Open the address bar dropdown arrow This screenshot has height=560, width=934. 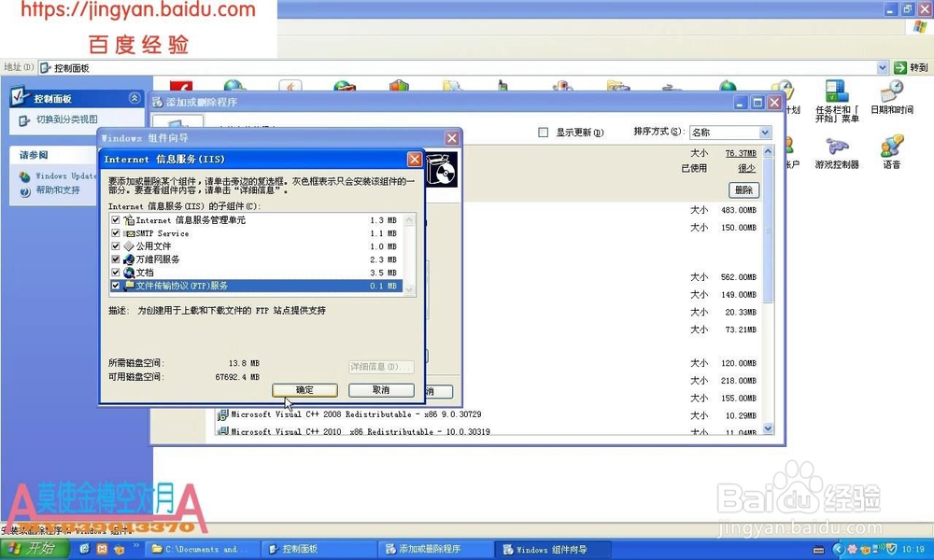click(x=883, y=68)
